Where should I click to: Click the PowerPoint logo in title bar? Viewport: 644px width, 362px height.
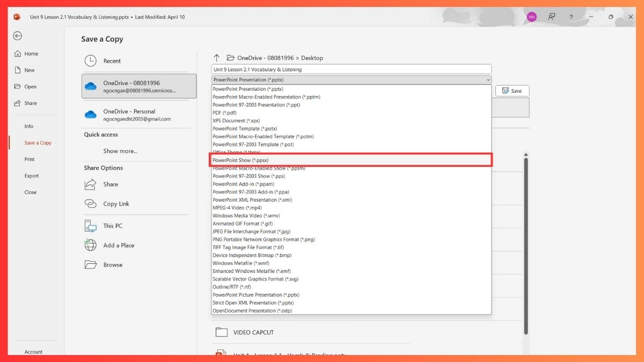(17, 17)
